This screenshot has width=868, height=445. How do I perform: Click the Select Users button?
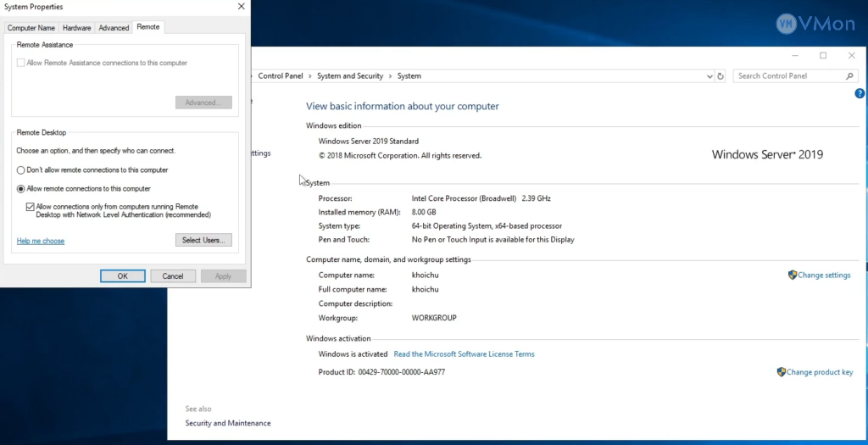[203, 240]
